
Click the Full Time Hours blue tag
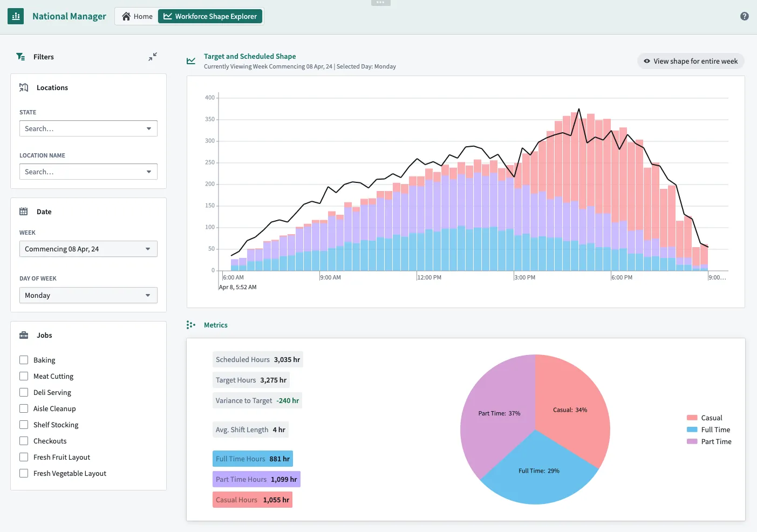coord(253,459)
